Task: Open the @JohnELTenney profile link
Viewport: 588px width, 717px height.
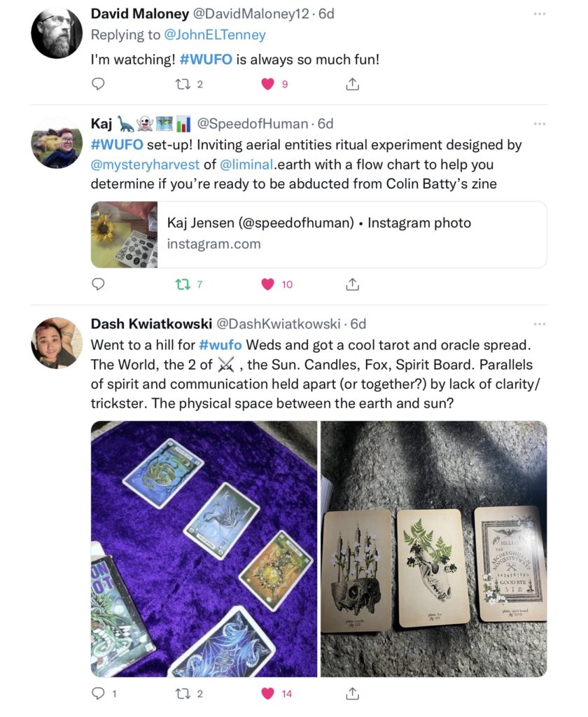Action: (214, 35)
